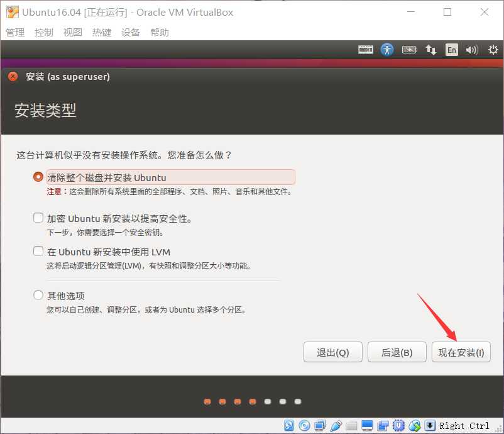Open USB devices icon in VirtualBox status bar
The width and height of the screenshot is (504, 434).
pyautogui.click(x=336, y=426)
